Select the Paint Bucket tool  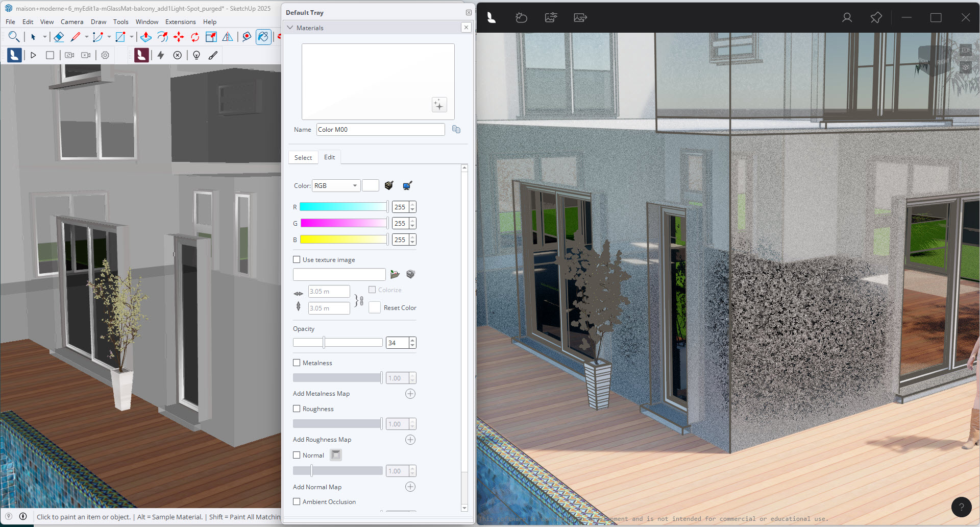click(x=264, y=37)
